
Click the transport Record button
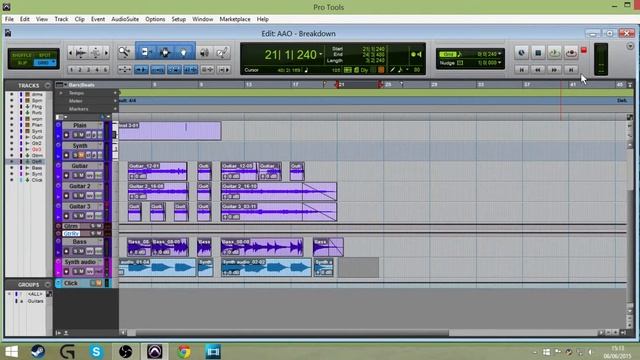tap(571, 53)
